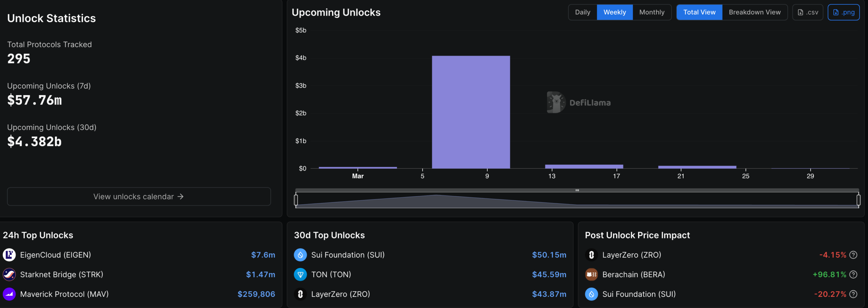The width and height of the screenshot is (868, 308).
Task: Click the Maverick Protocol (MAV) logo icon
Action: (9, 294)
